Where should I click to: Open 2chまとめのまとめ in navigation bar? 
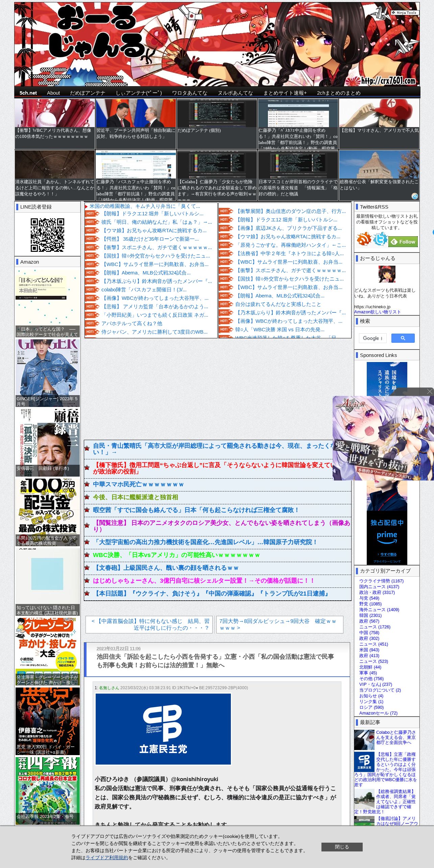(339, 93)
